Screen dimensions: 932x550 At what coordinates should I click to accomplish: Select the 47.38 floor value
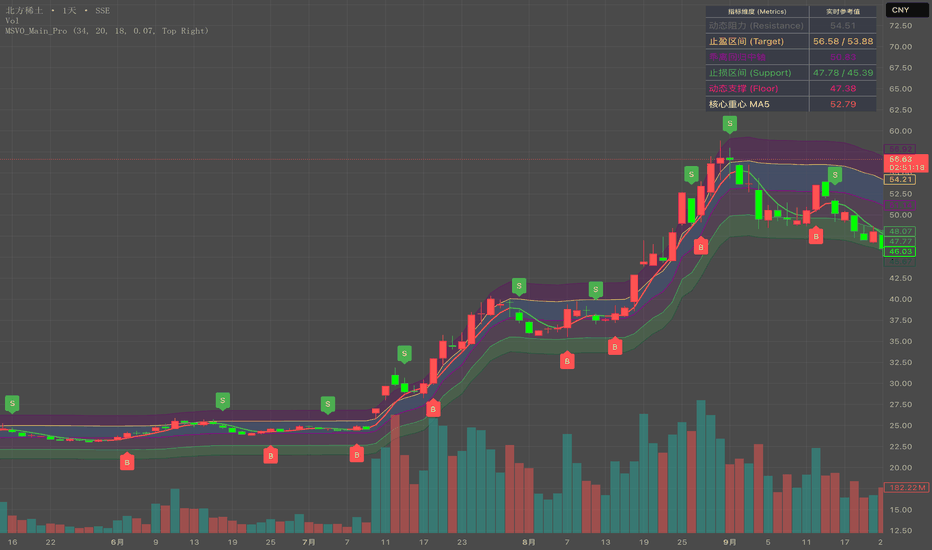(x=843, y=89)
